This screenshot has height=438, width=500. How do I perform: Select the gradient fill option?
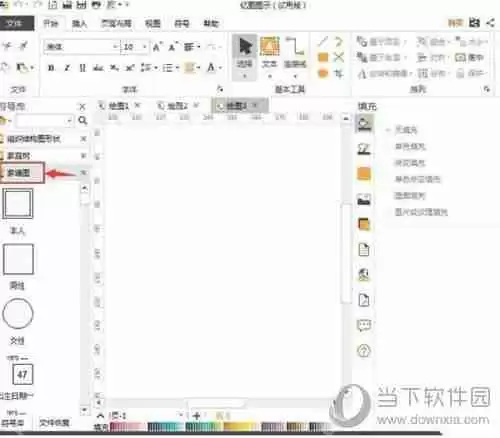(410, 163)
